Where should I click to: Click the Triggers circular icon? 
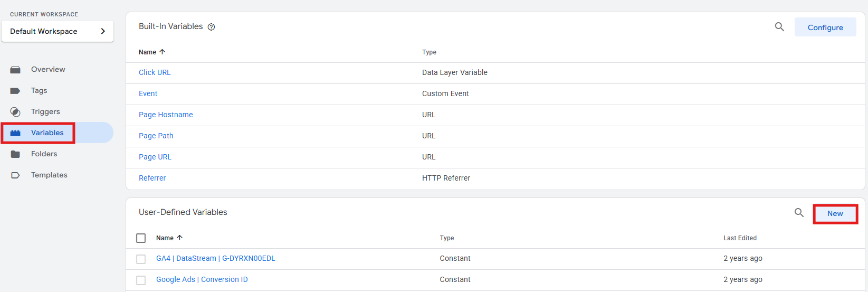pyautogui.click(x=15, y=112)
